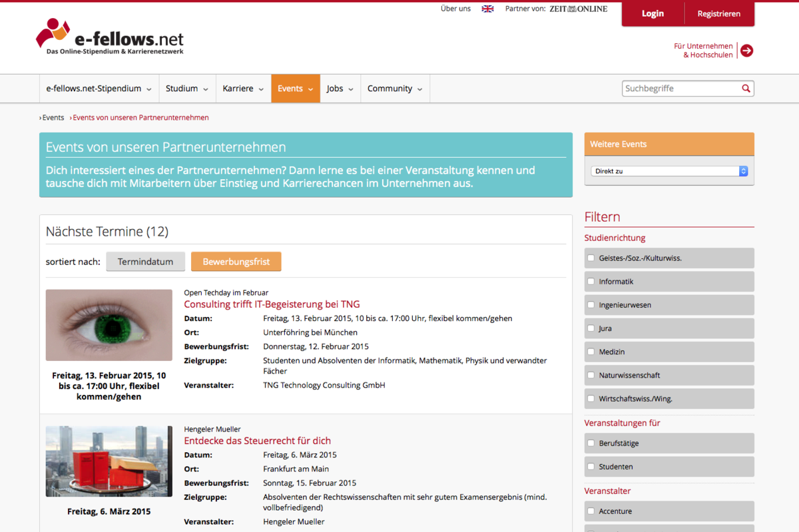Screen dimensions: 799x532
Task: Open the green eye event thumbnail
Action: click(x=109, y=325)
